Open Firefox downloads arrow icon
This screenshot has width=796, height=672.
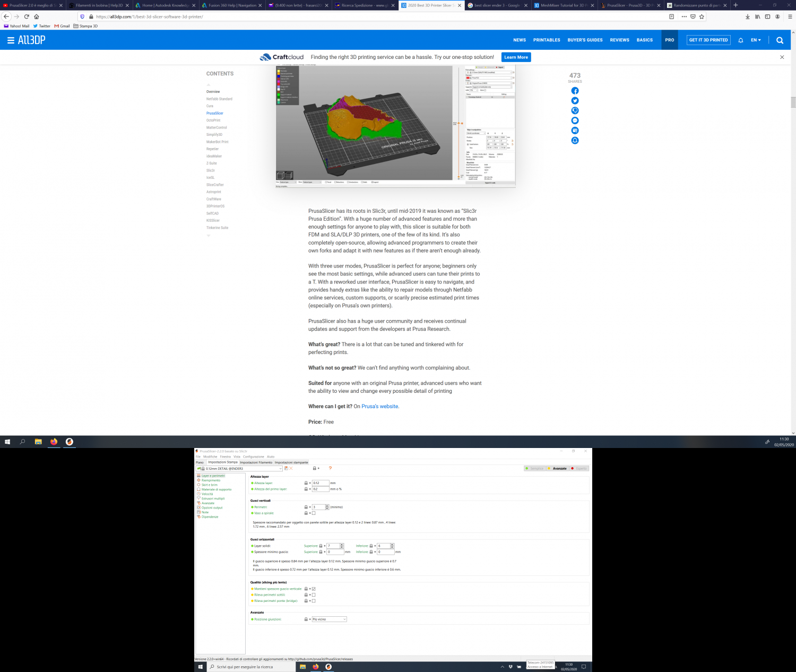coord(748,16)
